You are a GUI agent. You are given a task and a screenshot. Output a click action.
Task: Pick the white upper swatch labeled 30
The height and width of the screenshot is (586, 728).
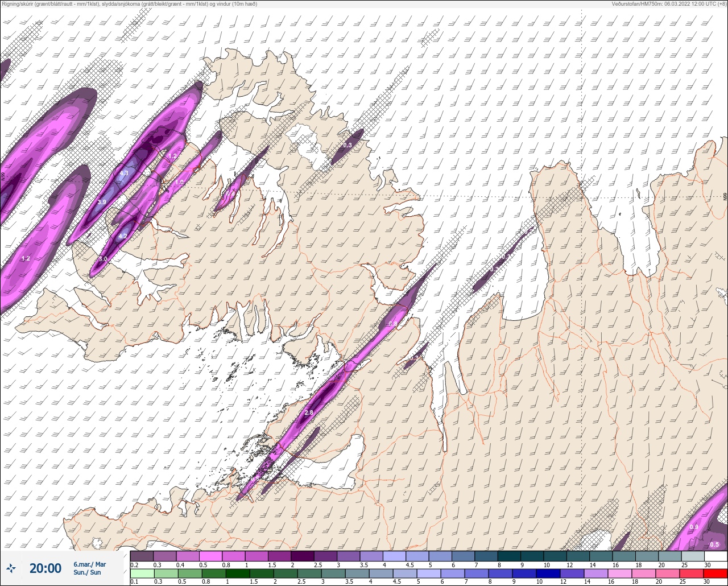[x=715, y=556]
